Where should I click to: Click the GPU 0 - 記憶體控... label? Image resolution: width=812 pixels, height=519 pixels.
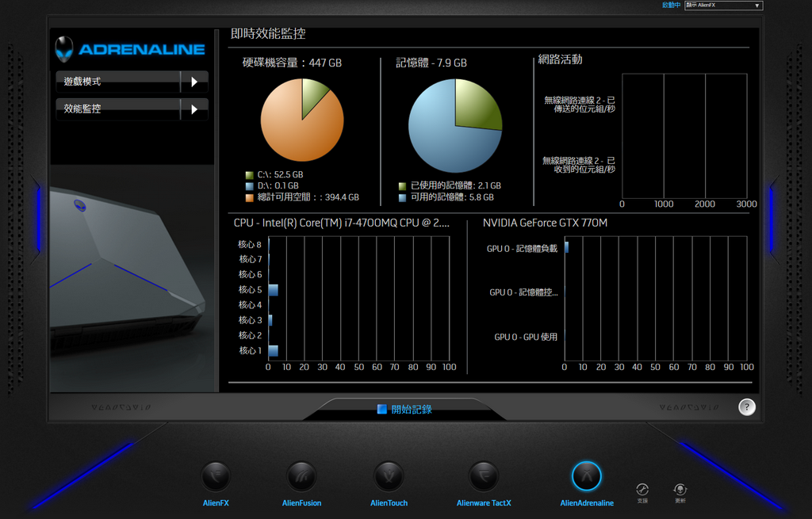(x=523, y=292)
